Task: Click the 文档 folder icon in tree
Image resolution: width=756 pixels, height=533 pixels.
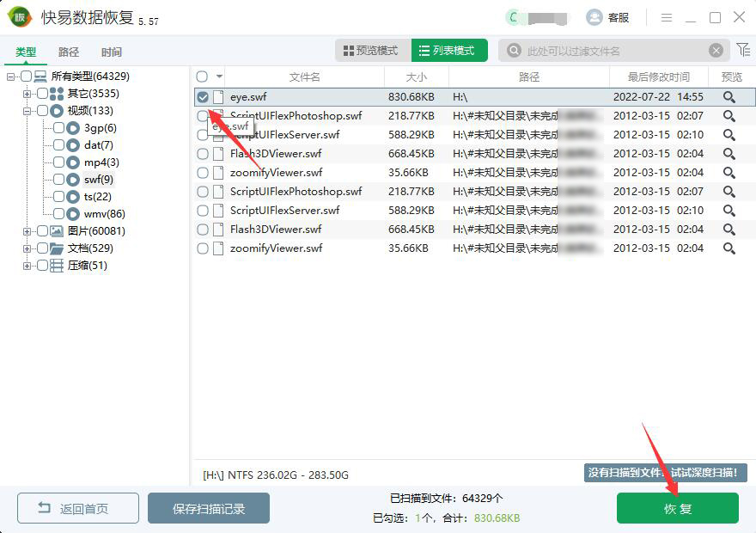Action: coord(57,248)
